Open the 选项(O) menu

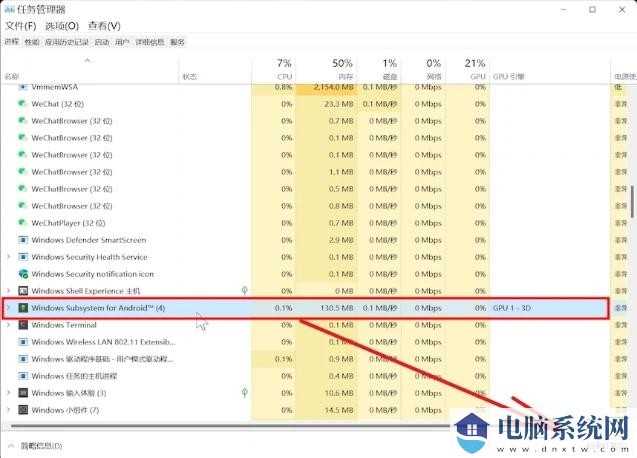pos(62,26)
